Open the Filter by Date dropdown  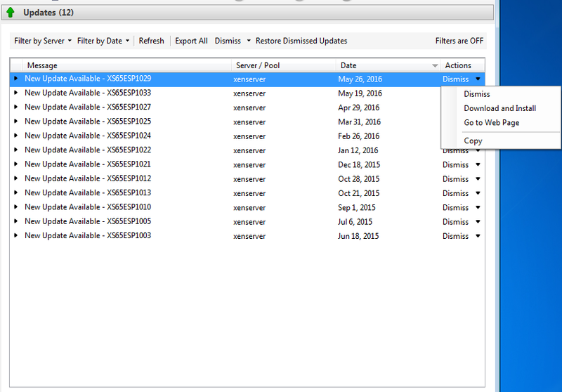(x=103, y=41)
